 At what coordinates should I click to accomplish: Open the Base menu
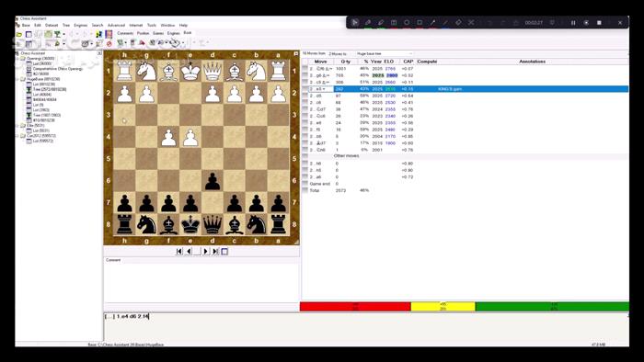point(26,26)
